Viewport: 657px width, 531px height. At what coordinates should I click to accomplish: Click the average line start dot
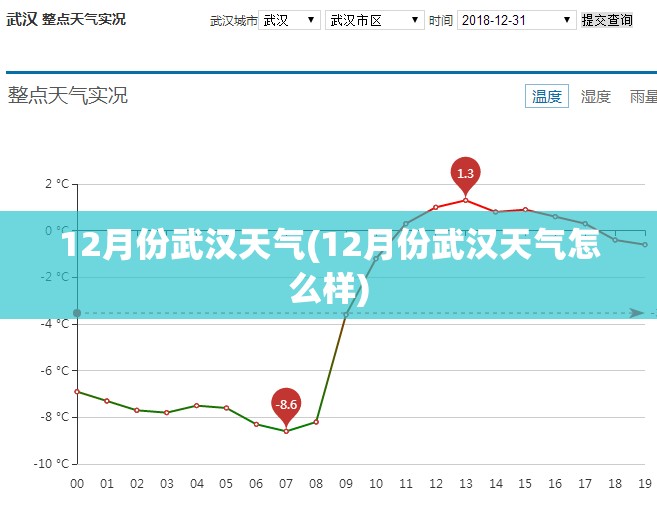point(77,313)
